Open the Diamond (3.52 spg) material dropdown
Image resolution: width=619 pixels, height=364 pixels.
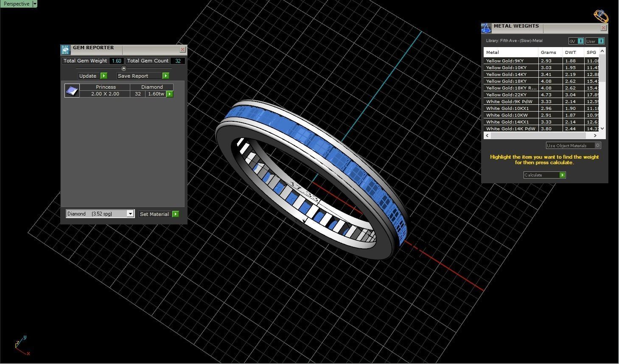pos(100,214)
